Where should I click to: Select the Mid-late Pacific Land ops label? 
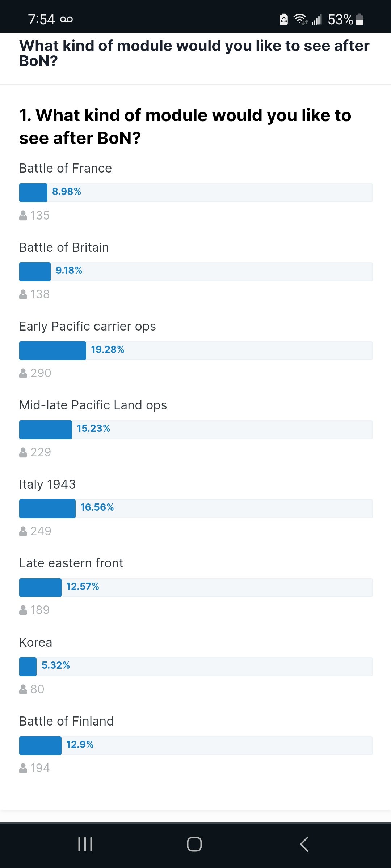93,405
